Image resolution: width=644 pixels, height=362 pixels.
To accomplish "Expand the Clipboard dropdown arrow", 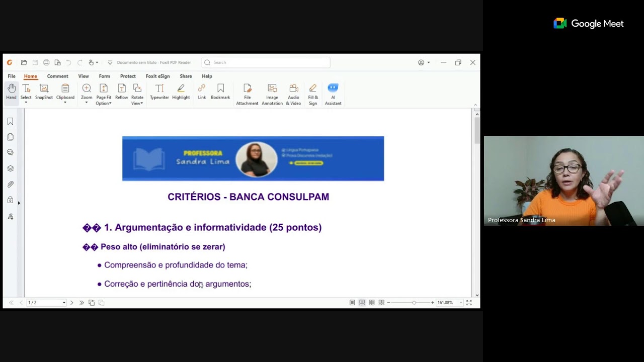I will point(65,103).
